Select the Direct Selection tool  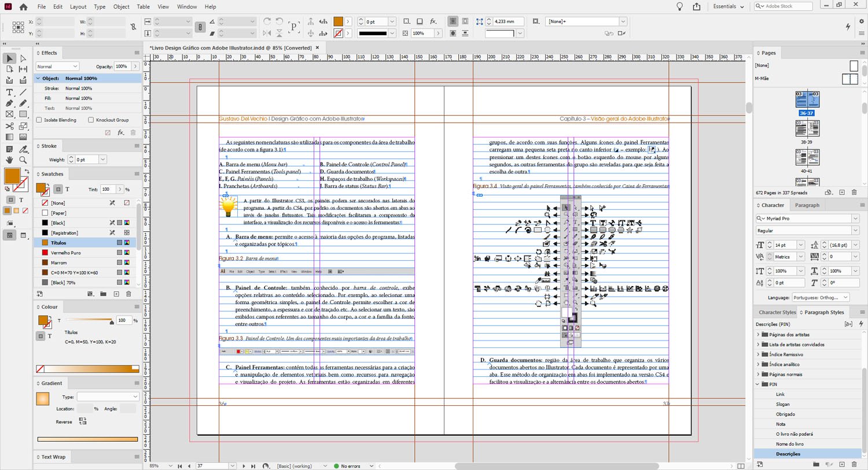[23, 58]
